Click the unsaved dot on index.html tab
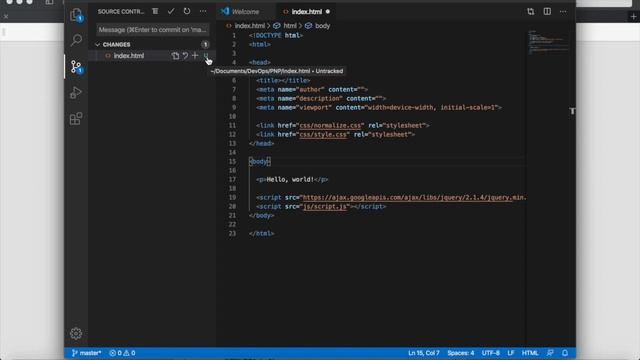The height and width of the screenshot is (360, 640). point(328,12)
